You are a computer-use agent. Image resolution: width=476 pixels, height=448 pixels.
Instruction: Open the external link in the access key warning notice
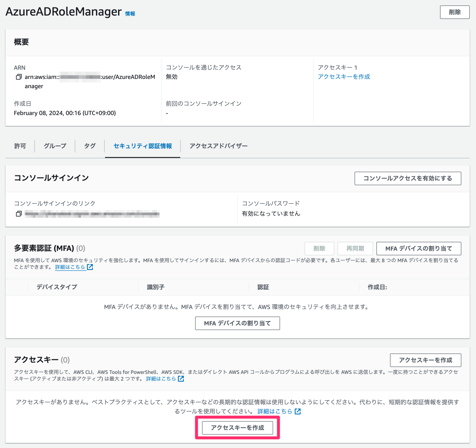pyautogui.click(x=298, y=411)
